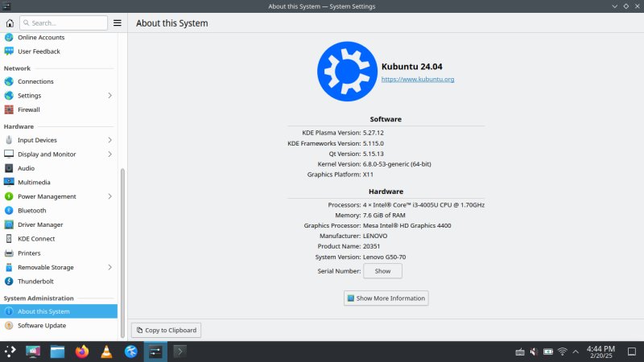Image resolution: width=644 pixels, height=362 pixels.
Task: Click the Kubuntu 24.04 heading
Action: coord(412,67)
